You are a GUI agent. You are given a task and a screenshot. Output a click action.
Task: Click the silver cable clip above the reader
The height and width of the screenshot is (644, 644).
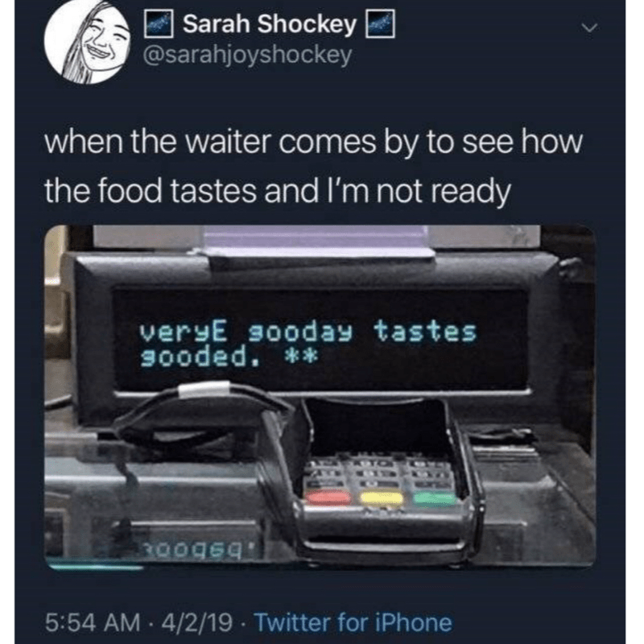[x=204, y=390]
